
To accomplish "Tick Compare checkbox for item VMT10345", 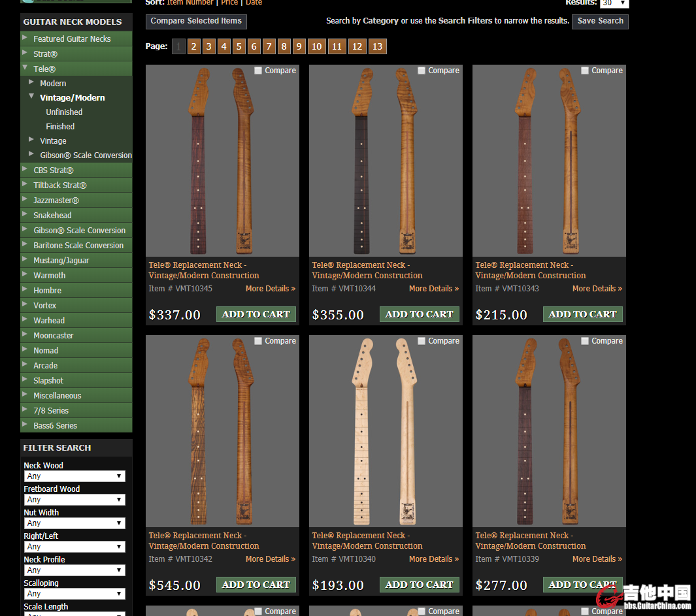I will pos(258,71).
